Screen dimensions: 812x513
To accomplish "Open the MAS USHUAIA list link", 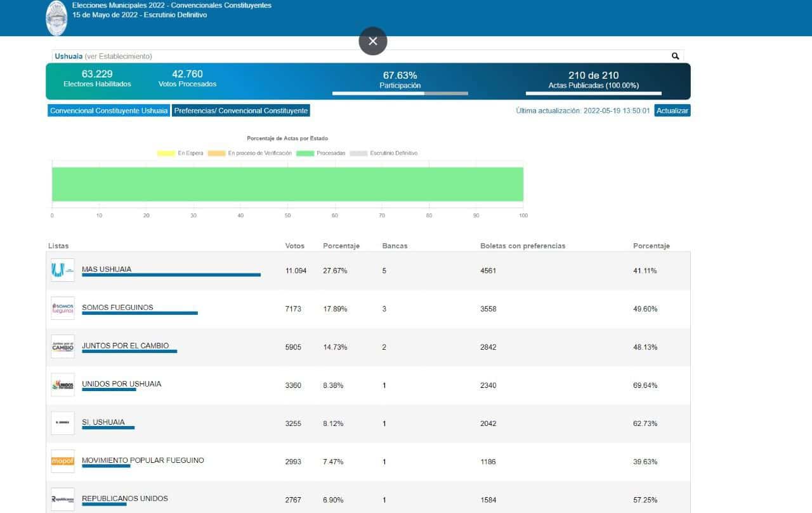I will [107, 269].
